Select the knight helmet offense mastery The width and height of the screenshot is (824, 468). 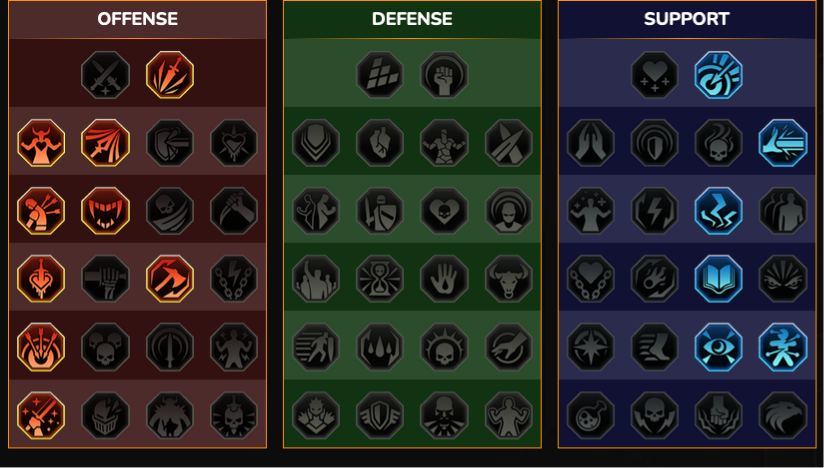pyautogui.click(x=105, y=415)
